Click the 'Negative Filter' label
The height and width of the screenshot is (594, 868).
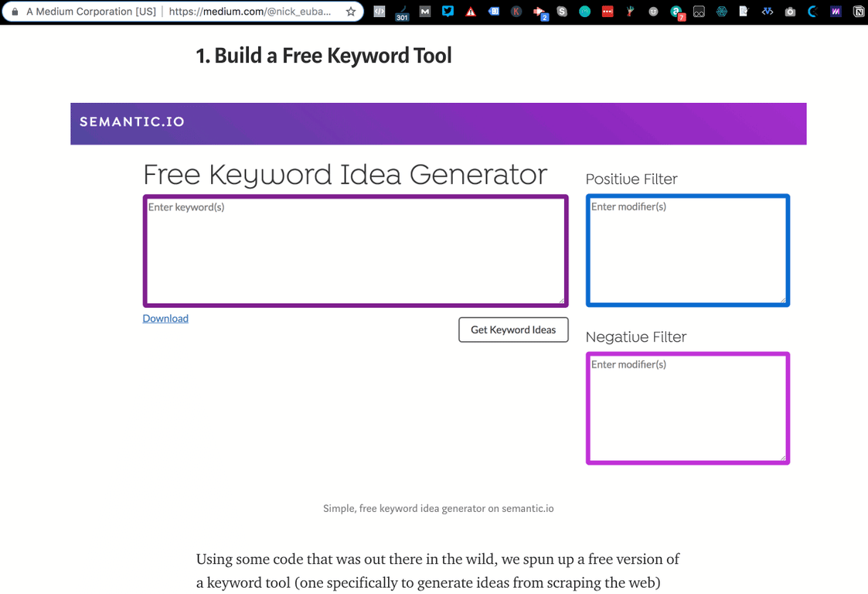click(636, 337)
